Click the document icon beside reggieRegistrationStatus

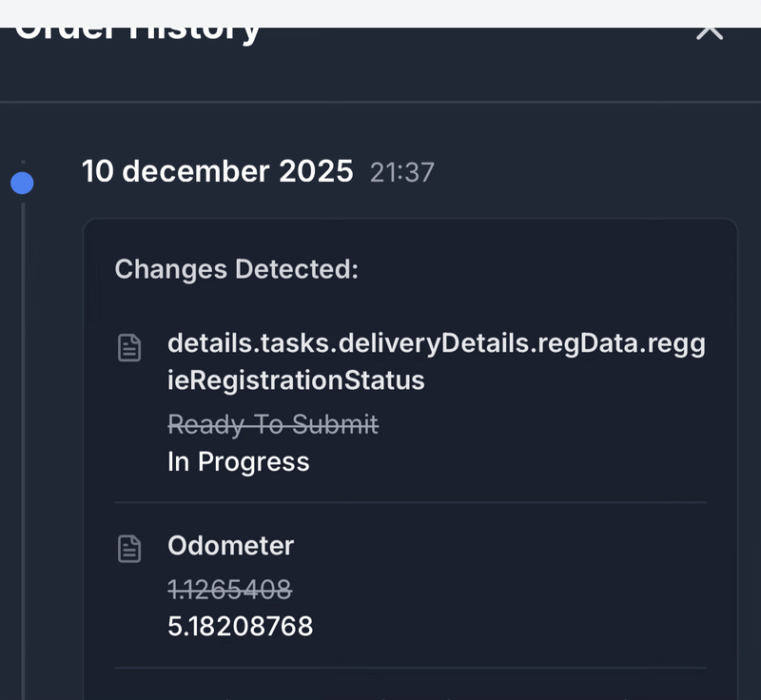(129, 347)
